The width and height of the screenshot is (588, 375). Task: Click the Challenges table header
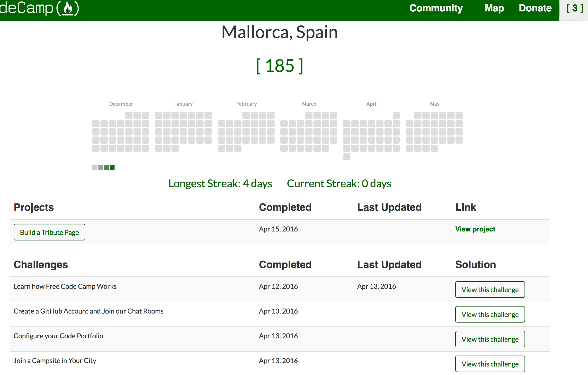(41, 265)
